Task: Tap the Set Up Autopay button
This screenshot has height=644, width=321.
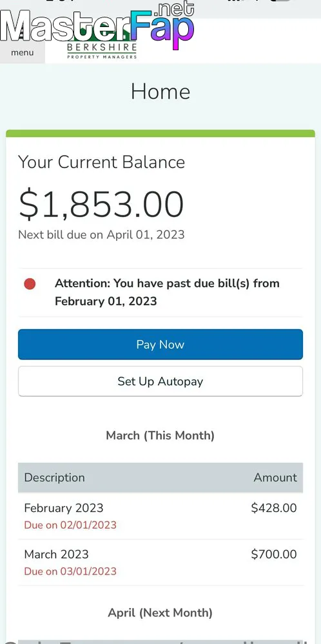Action: (x=160, y=381)
